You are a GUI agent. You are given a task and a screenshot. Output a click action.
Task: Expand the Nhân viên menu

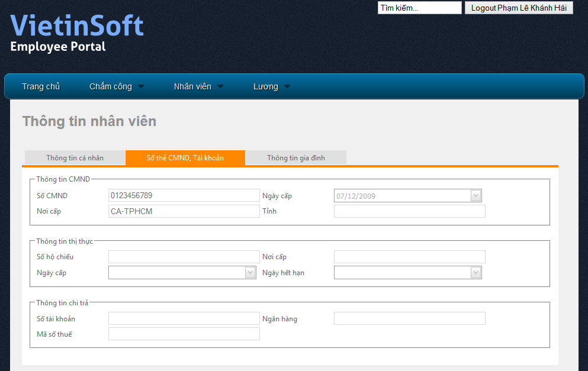point(198,86)
